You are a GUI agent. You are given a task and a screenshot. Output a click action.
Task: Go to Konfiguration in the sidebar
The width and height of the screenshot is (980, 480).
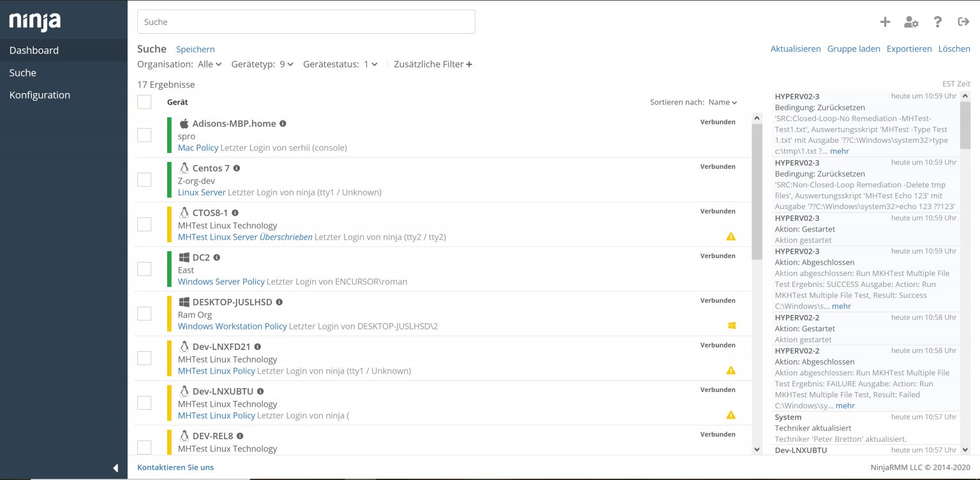pyautogui.click(x=40, y=95)
